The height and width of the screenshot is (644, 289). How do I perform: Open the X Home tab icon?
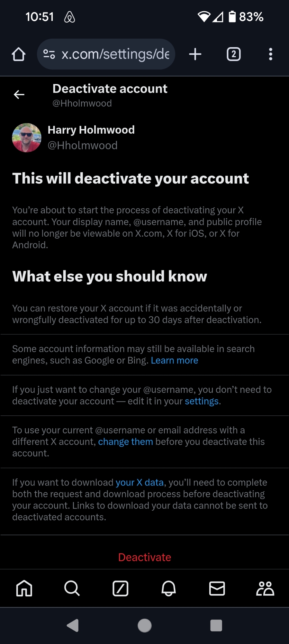coord(24,588)
